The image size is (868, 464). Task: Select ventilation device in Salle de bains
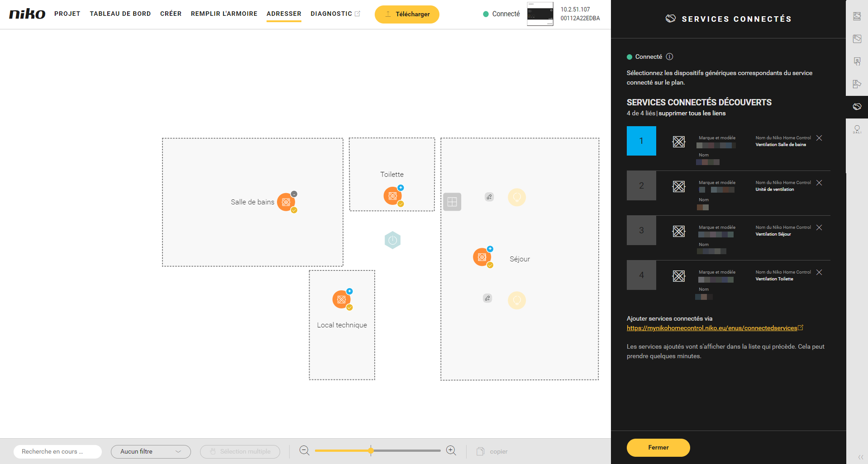coord(286,202)
